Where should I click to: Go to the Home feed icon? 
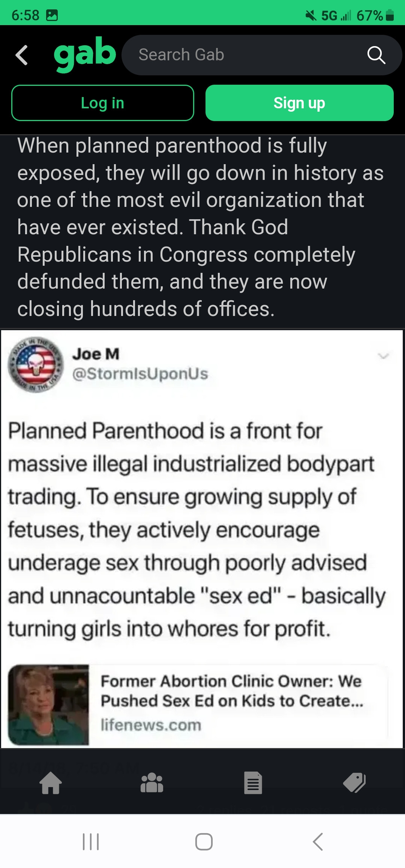coord(51,783)
